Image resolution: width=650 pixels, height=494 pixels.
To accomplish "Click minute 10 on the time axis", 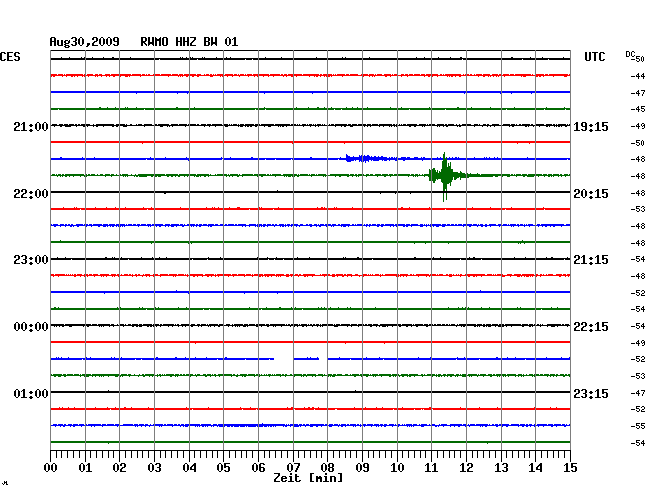I will pos(397,468).
